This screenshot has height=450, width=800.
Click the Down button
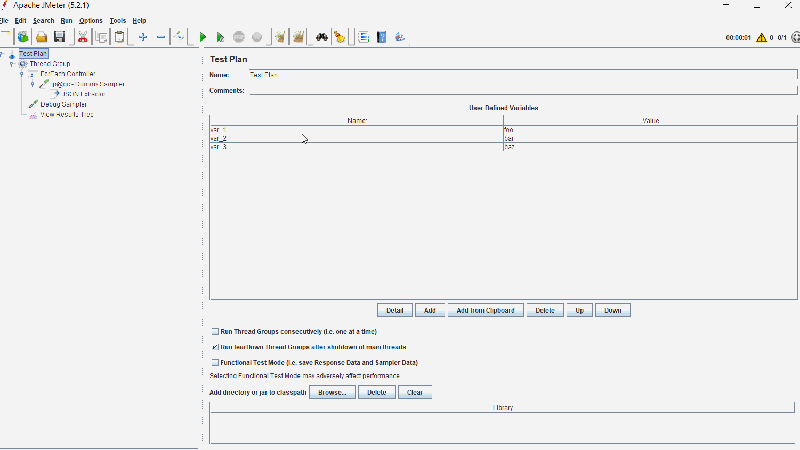click(x=613, y=310)
